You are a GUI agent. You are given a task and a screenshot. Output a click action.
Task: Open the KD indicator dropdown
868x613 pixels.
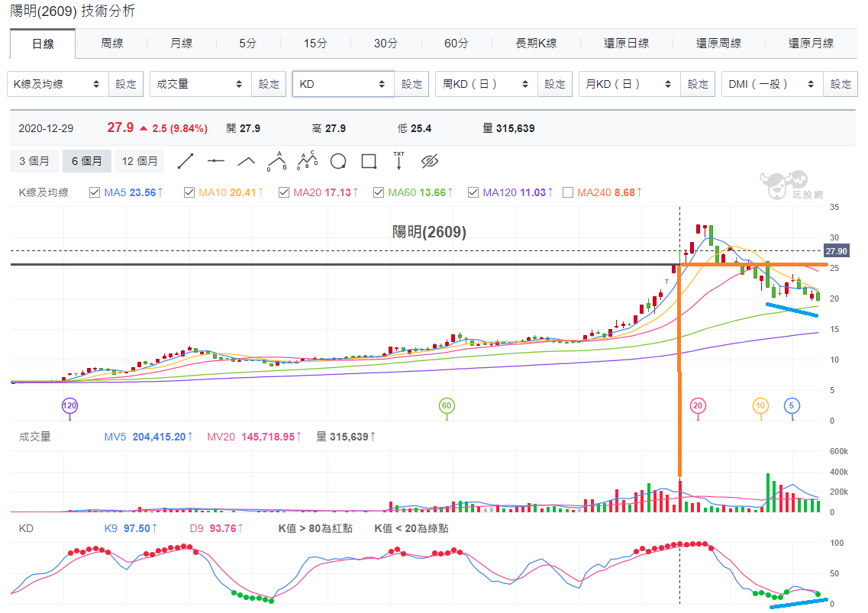pos(344,84)
